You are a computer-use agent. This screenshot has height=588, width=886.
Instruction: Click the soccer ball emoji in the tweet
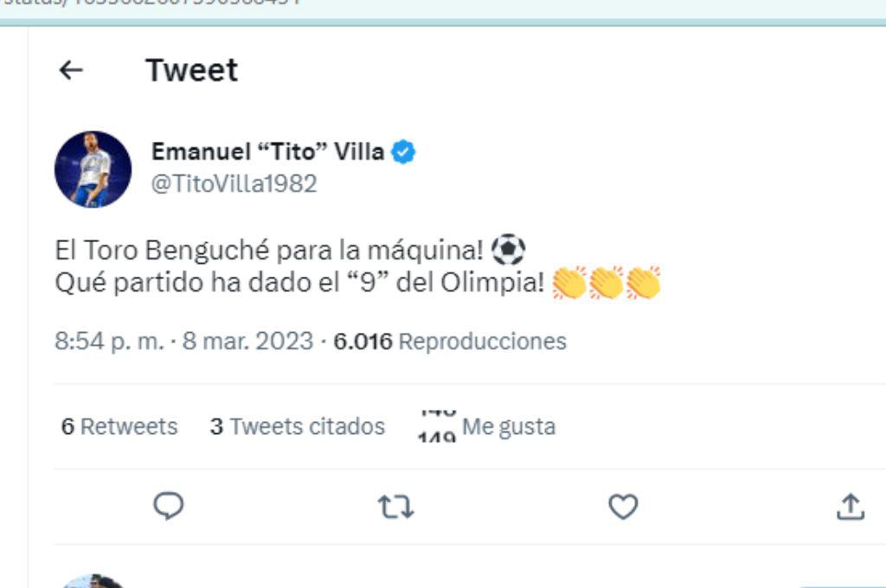(508, 250)
